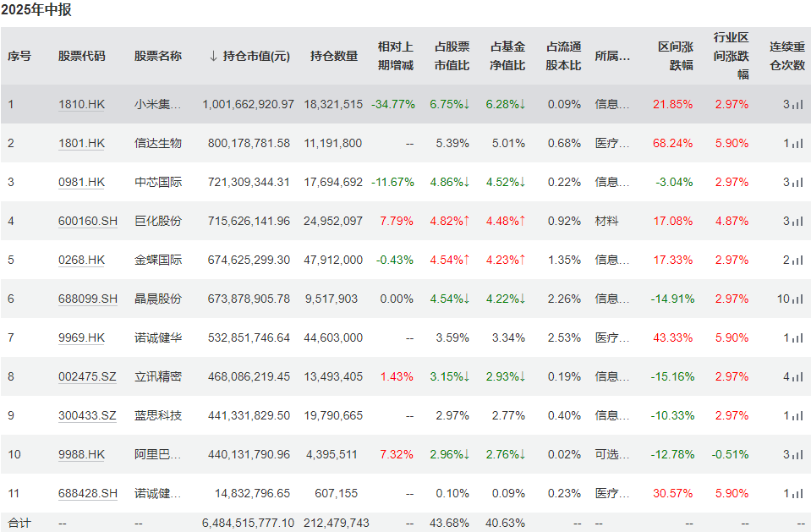The height and width of the screenshot is (532, 811).
Task: Open stock code link 600160.SH
Action: (88, 221)
